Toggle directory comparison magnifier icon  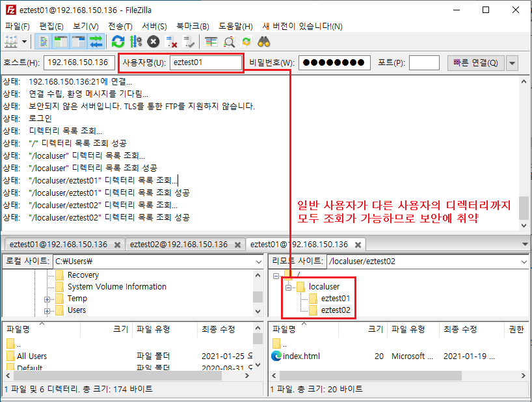(229, 42)
